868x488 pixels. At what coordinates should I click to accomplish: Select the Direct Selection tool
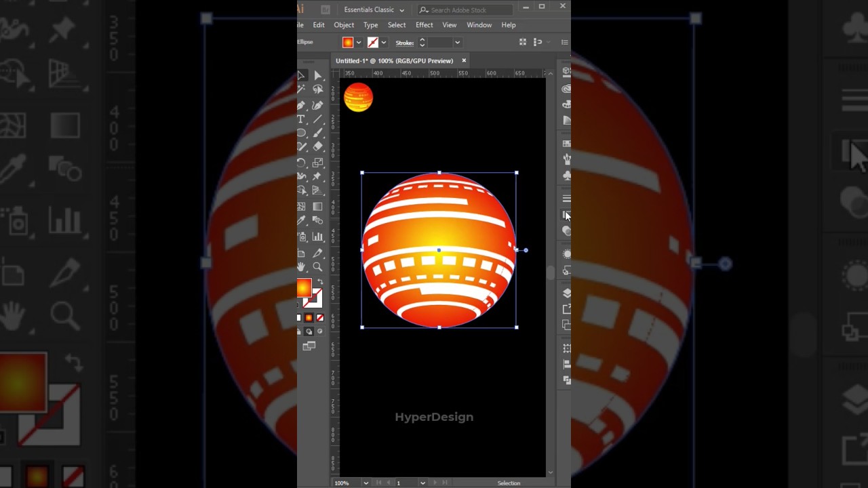point(317,75)
